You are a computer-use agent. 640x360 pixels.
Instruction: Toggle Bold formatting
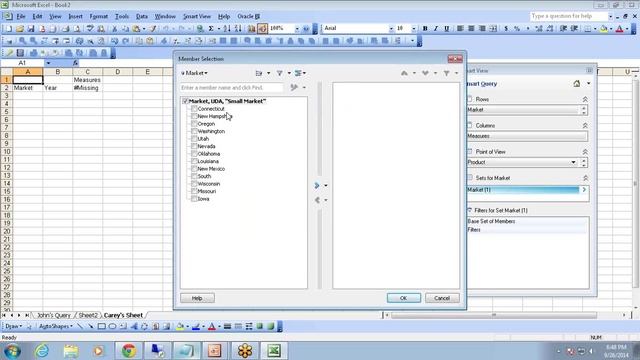pyautogui.click(x=425, y=29)
